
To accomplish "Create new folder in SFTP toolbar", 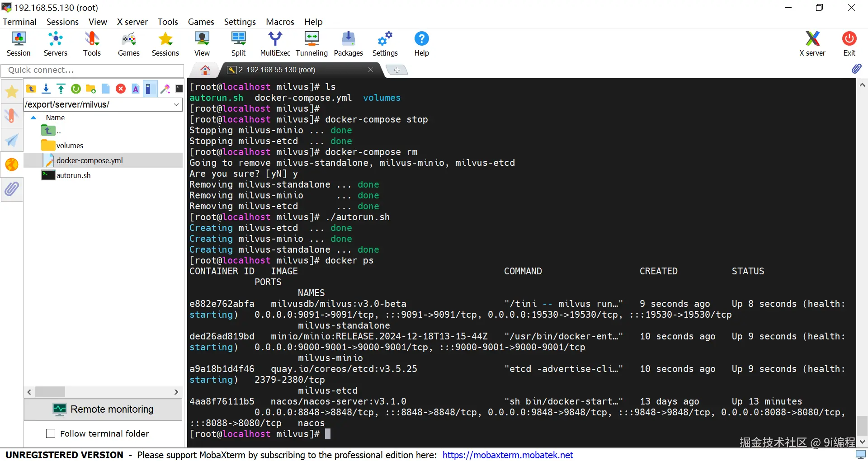I will coord(91,89).
